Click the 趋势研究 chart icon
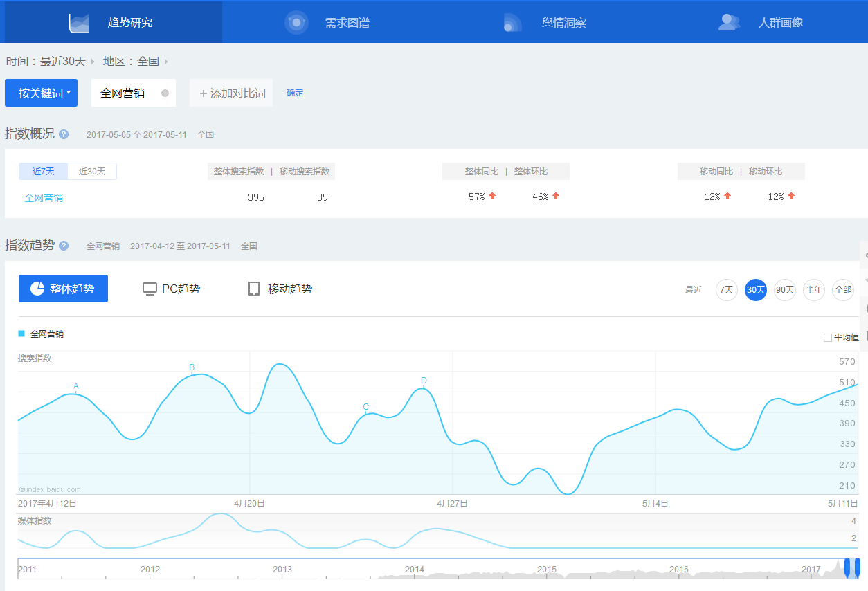 click(79, 23)
